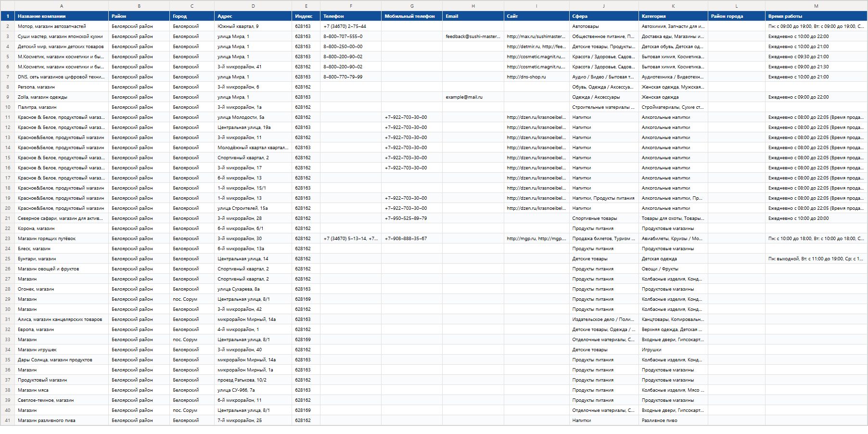The height and width of the screenshot is (434, 868).
Task: Click address cell 'проезд Ратькова, 10/2'
Action: (253, 380)
